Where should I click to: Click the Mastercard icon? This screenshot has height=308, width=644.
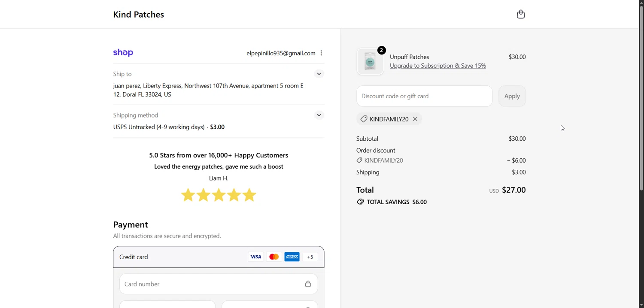click(x=274, y=257)
